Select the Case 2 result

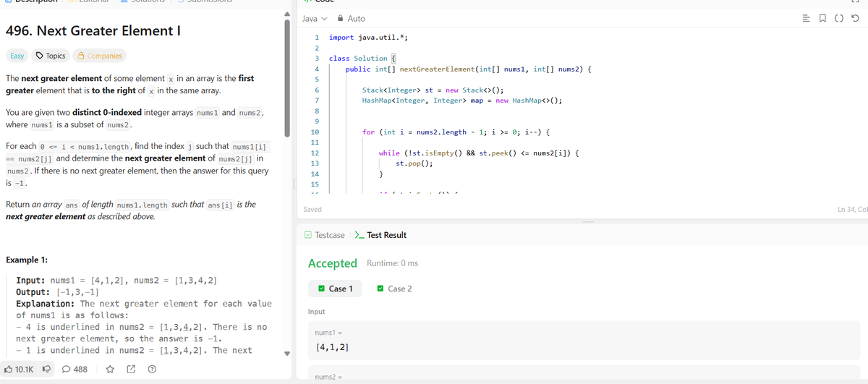coord(394,289)
